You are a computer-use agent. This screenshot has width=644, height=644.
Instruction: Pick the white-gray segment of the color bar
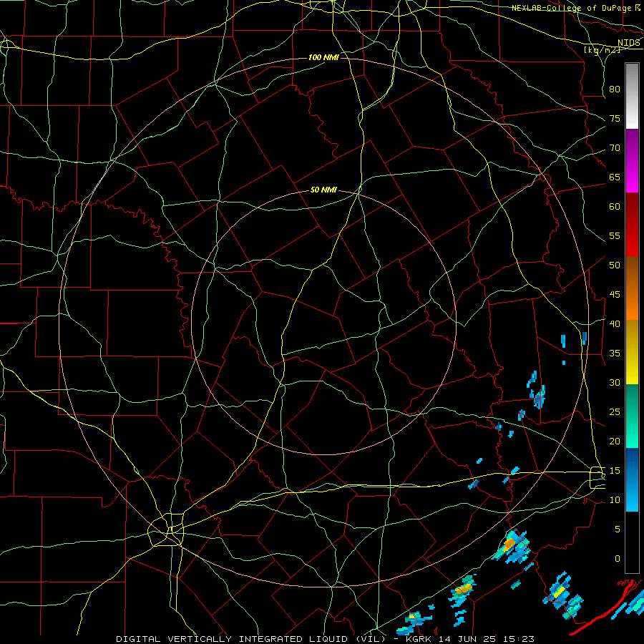pyautogui.click(x=632, y=96)
